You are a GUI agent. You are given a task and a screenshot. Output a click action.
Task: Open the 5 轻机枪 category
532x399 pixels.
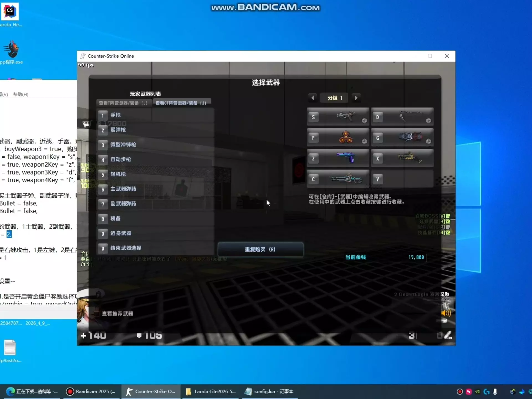pyautogui.click(x=156, y=174)
